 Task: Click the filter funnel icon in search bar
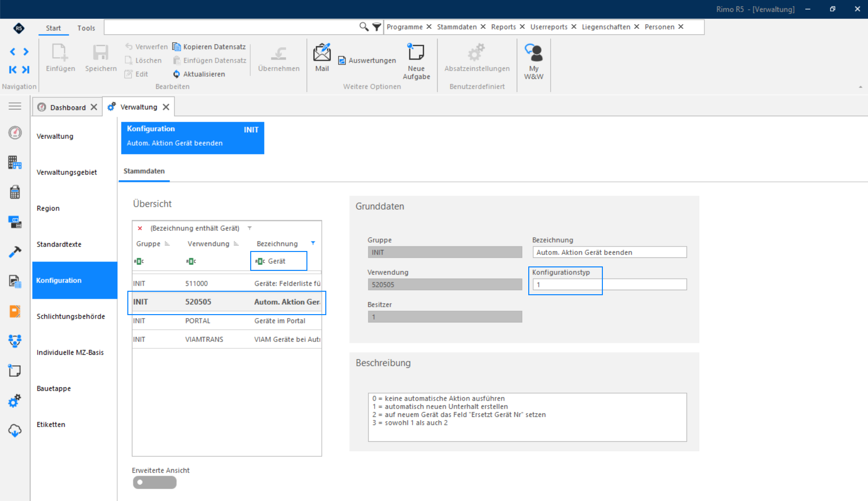tap(377, 27)
